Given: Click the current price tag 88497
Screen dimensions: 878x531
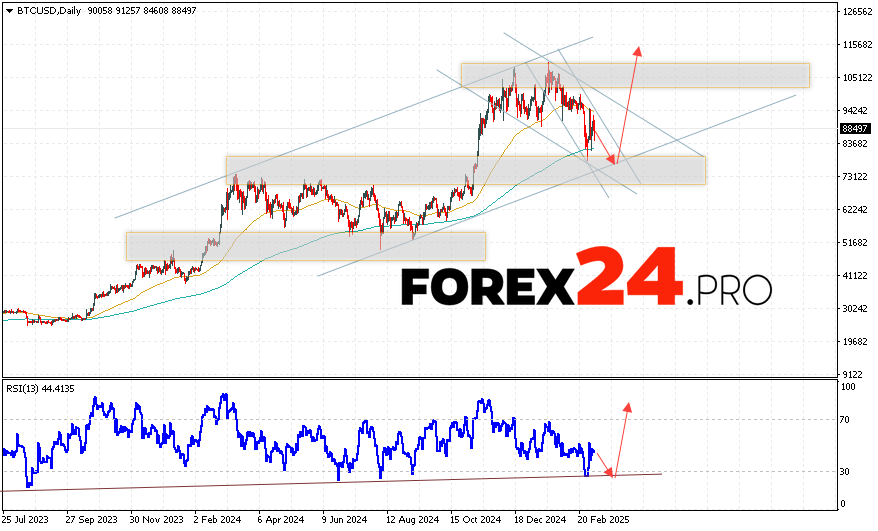Looking at the screenshot, I should point(854,128).
